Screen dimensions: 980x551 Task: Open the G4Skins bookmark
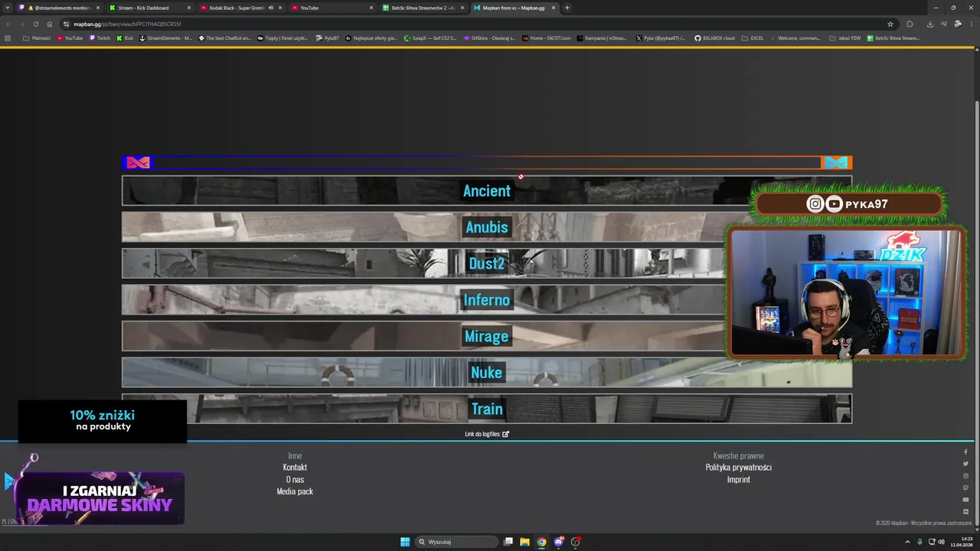click(x=489, y=37)
